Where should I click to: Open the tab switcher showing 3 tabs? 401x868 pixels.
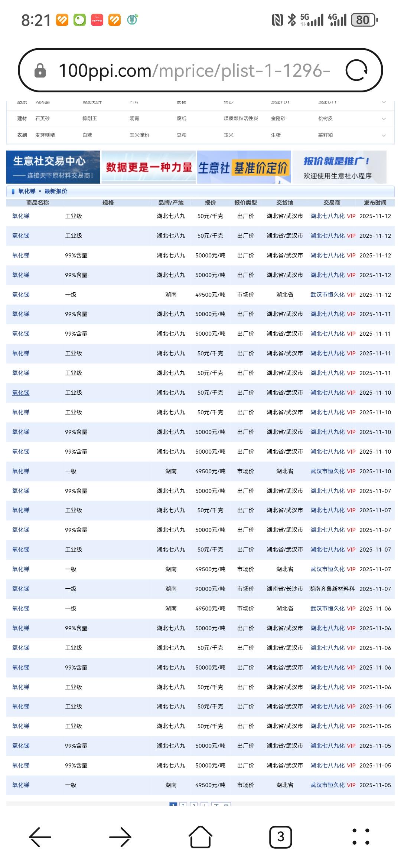pos(281,837)
